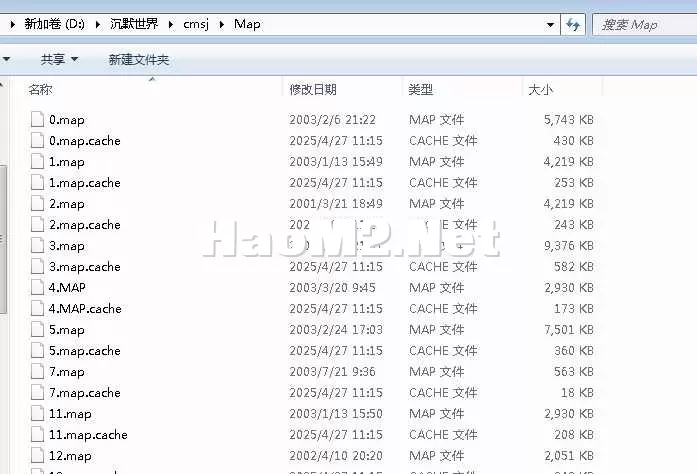The height and width of the screenshot is (474, 697).
Task: Click the file icon beside 11.map.cache
Action: point(37,434)
